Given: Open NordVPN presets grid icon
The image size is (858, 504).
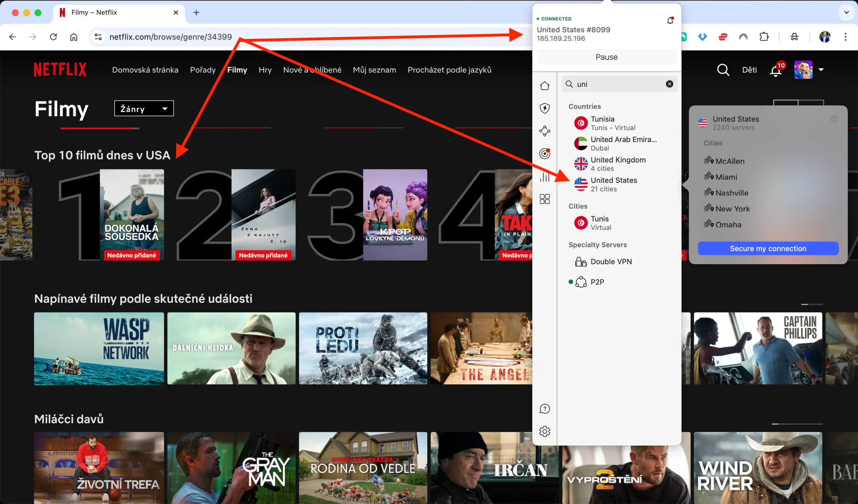Looking at the screenshot, I should point(544,199).
